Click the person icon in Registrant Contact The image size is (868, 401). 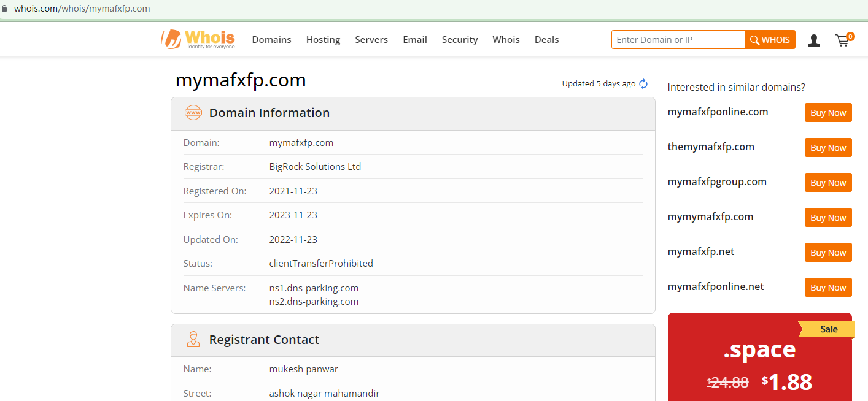click(x=193, y=340)
